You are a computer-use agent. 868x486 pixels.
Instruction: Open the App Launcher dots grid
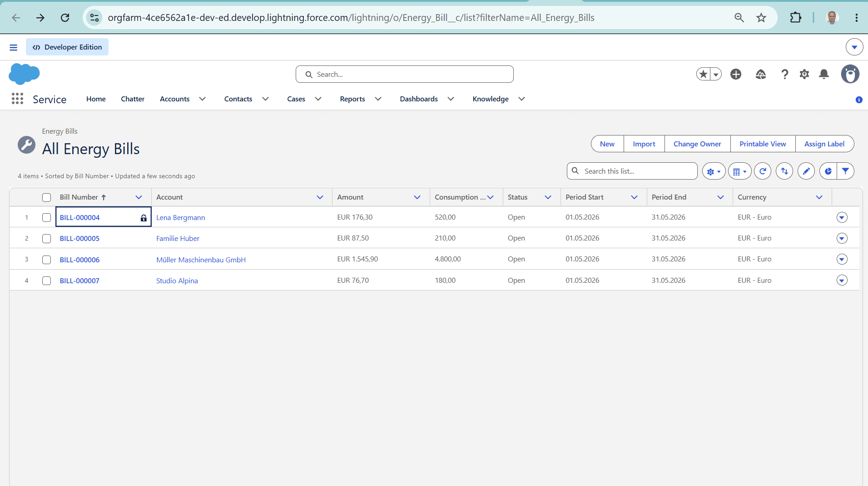[x=17, y=99]
